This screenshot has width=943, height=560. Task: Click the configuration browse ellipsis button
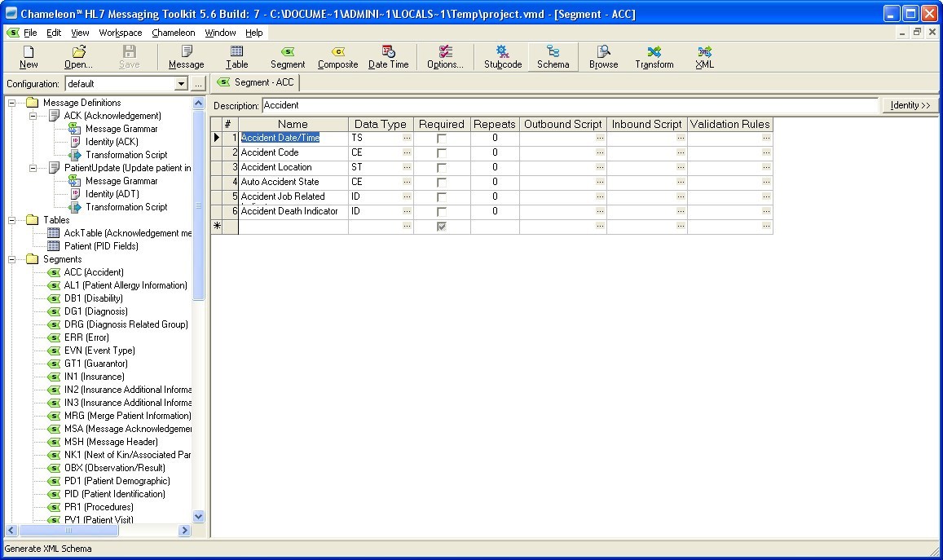(198, 84)
